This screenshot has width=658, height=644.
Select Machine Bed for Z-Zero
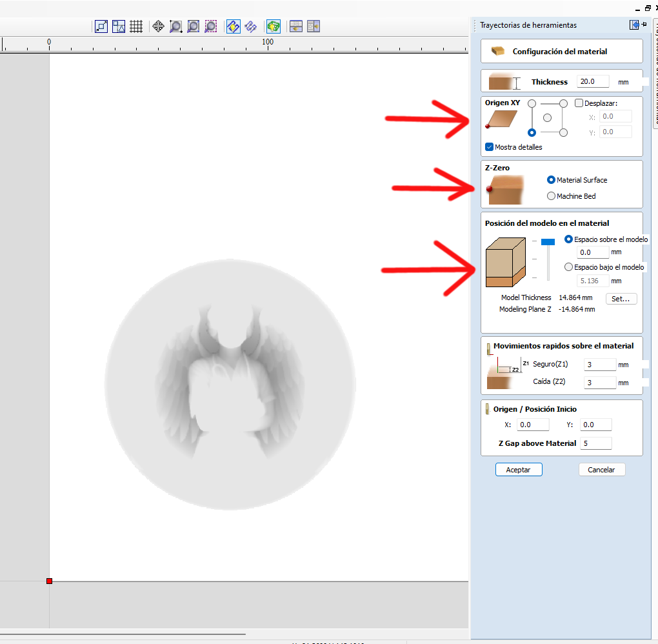coord(552,196)
